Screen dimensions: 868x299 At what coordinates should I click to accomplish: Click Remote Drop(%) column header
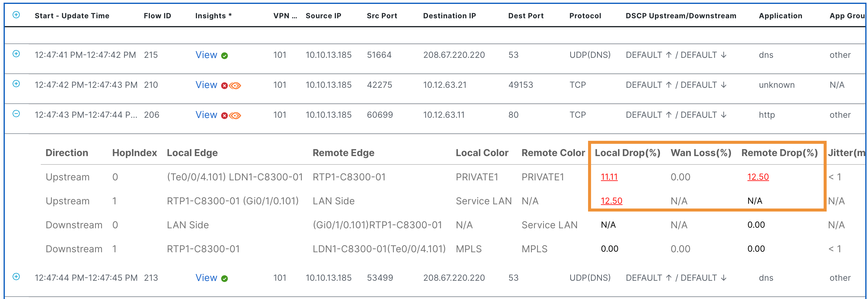pyautogui.click(x=780, y=153)
